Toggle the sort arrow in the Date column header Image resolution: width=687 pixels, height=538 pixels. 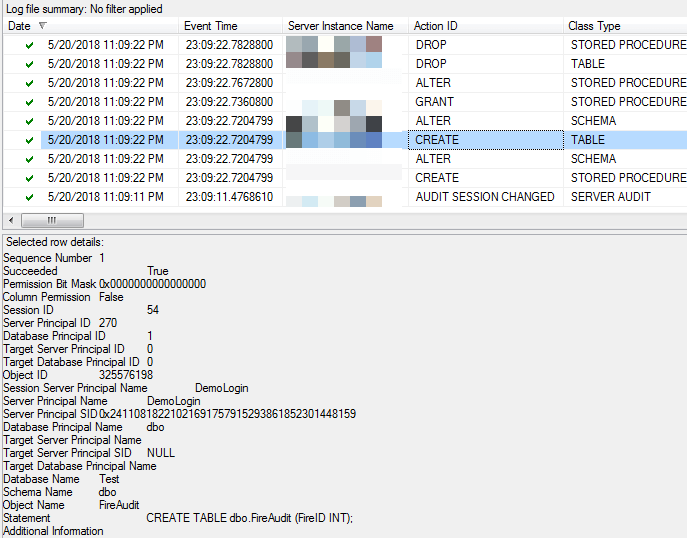(42, 26)
